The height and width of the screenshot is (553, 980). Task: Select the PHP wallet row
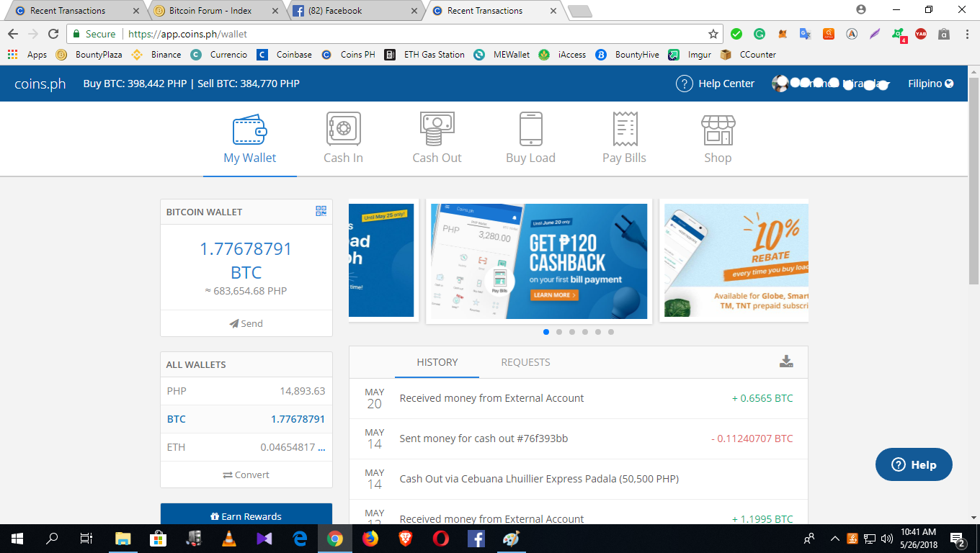point(246,391)
